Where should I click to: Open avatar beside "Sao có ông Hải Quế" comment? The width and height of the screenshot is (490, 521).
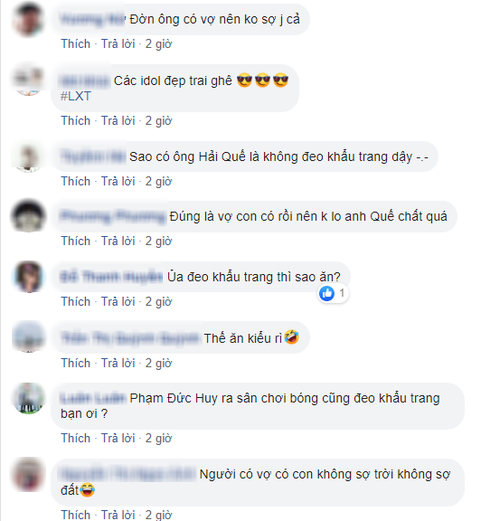coord(28,156)
